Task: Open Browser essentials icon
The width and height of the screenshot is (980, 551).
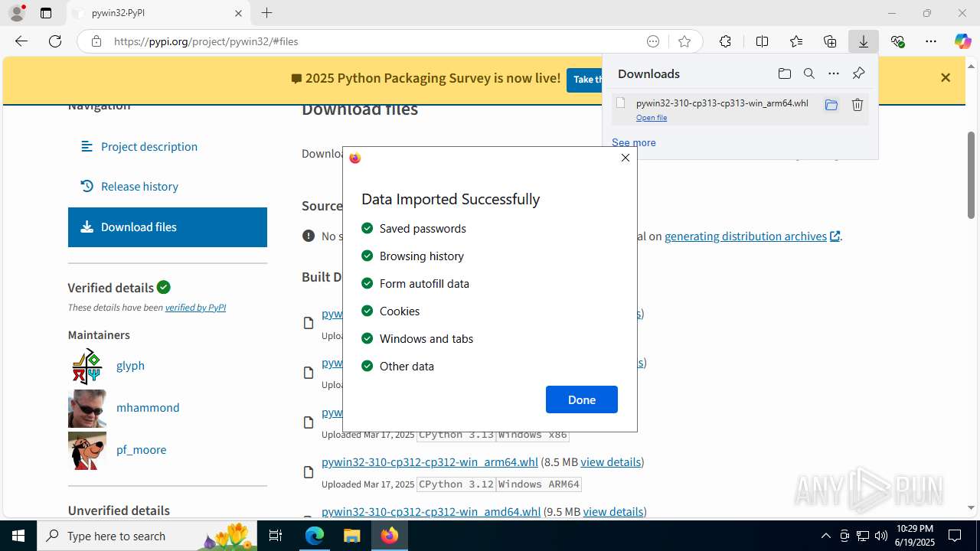Action: 897,41
